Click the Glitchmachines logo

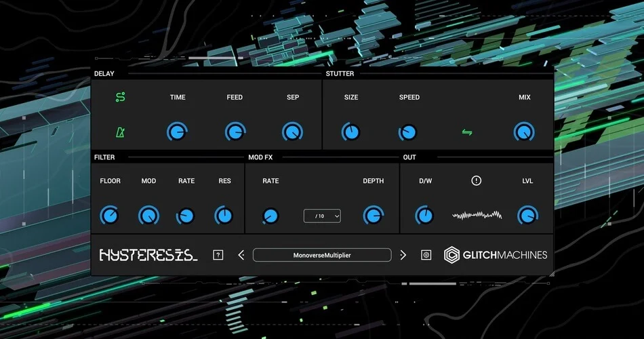[496, 255]
